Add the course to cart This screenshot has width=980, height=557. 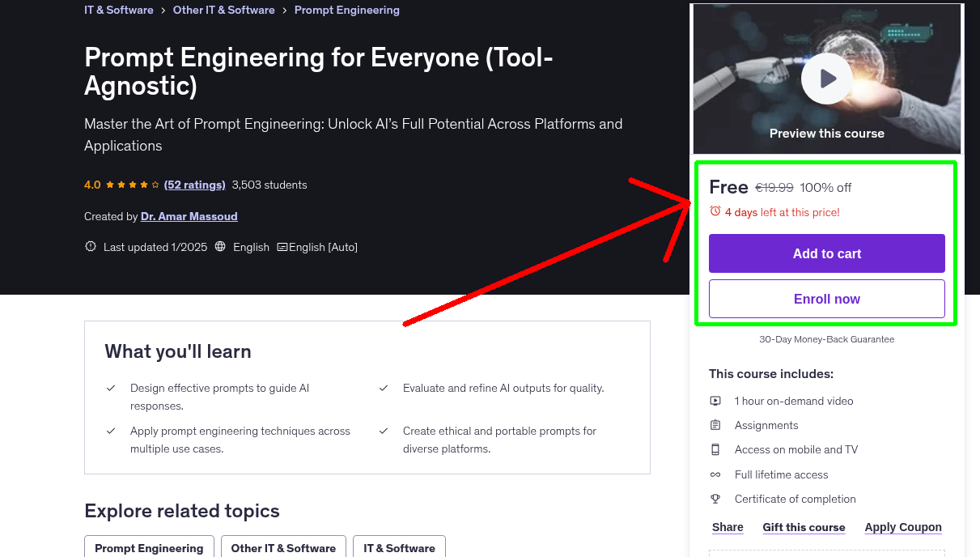coord(827,253)
